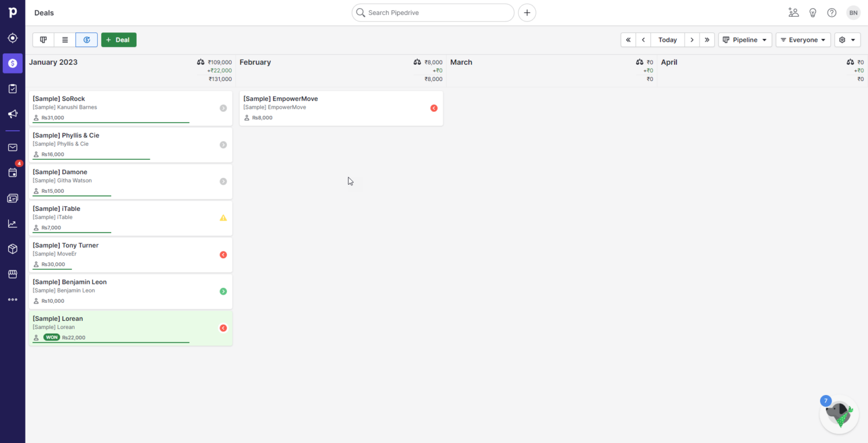Click the WON badge on Lorean deal
868x443 pixels.
pos(52,337)
